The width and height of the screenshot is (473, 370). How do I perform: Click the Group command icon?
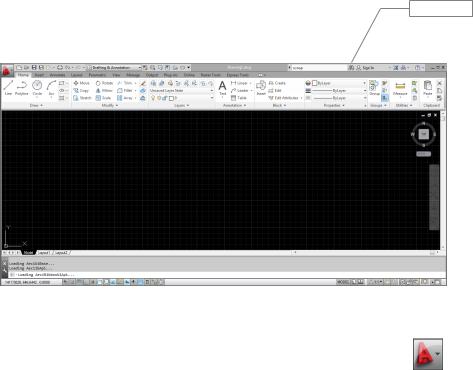374,88
